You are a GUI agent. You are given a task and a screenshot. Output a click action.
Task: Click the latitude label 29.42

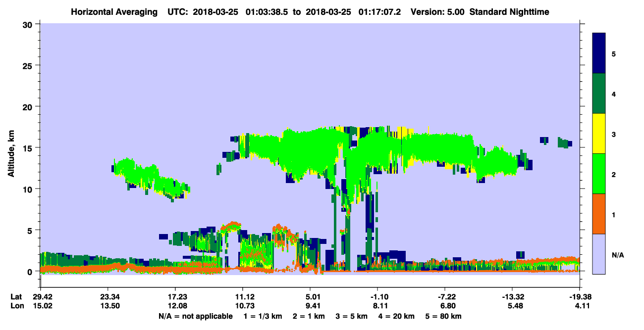click(x=40, y=297)
